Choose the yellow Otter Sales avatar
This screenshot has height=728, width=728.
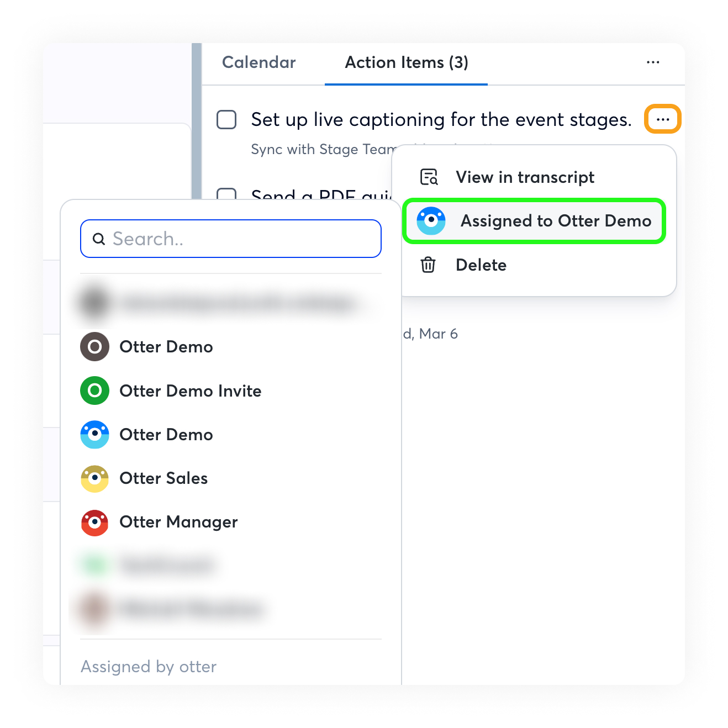coord(94,478)
